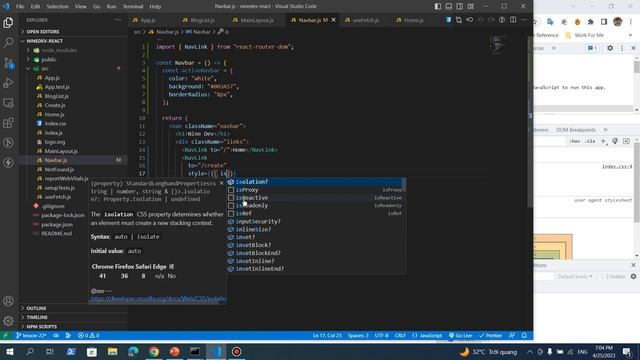Open Default levels dropdown in Chrome console
640x360 pixels.
click(x=575, y=276)
